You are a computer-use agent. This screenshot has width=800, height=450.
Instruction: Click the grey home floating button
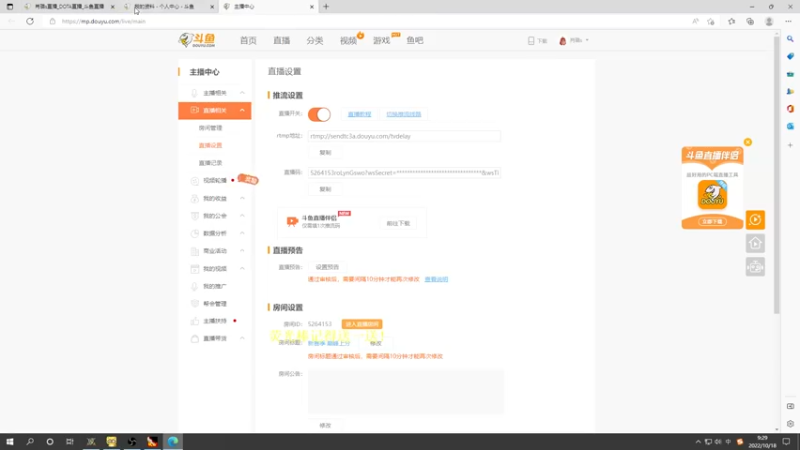[755, 243]
